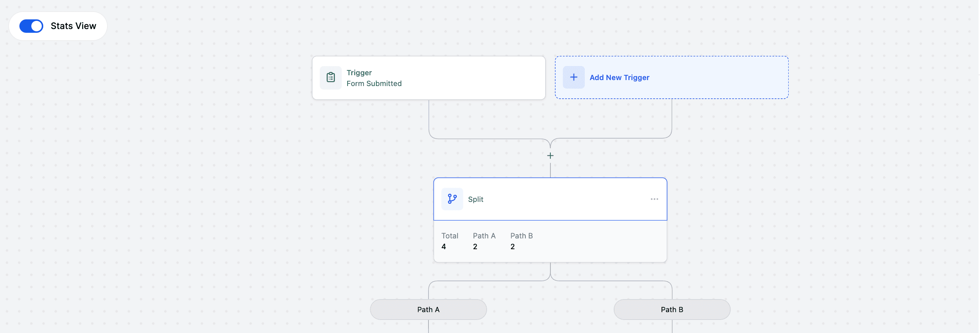Click the Trigger clipboard form icon
The width and height of the screenshot is (980, 333).
[x=331, y=77]
